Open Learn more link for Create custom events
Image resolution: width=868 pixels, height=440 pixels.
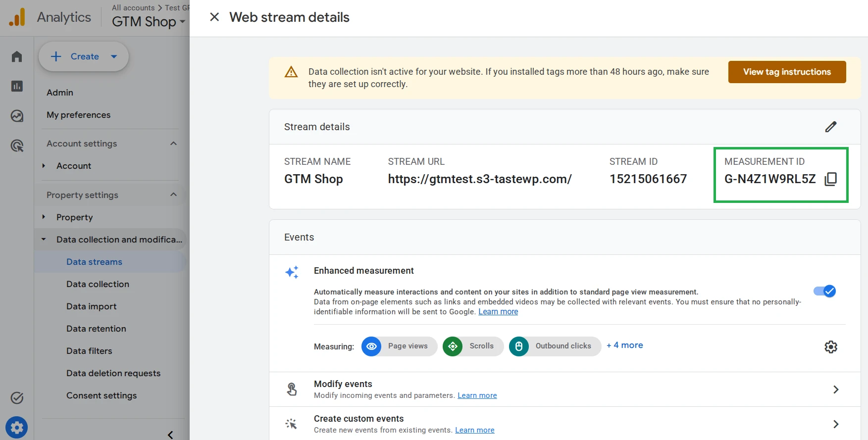(x=475, y=430)
